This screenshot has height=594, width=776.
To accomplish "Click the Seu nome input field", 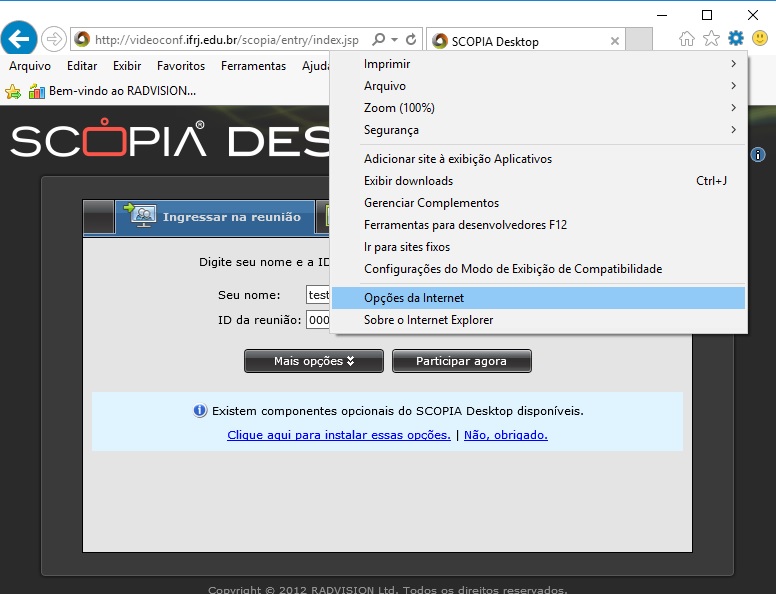I will tap(318, 295).
